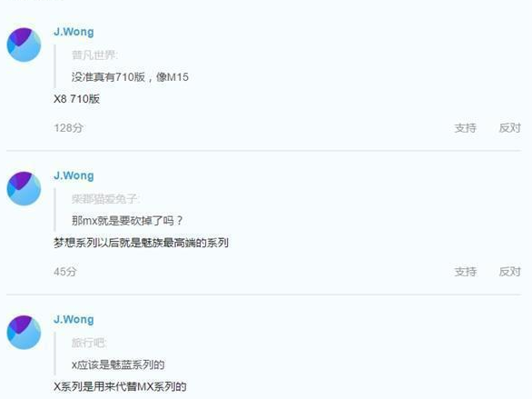
Task: Click the 45分 score label
Action: tap(65, 272)
